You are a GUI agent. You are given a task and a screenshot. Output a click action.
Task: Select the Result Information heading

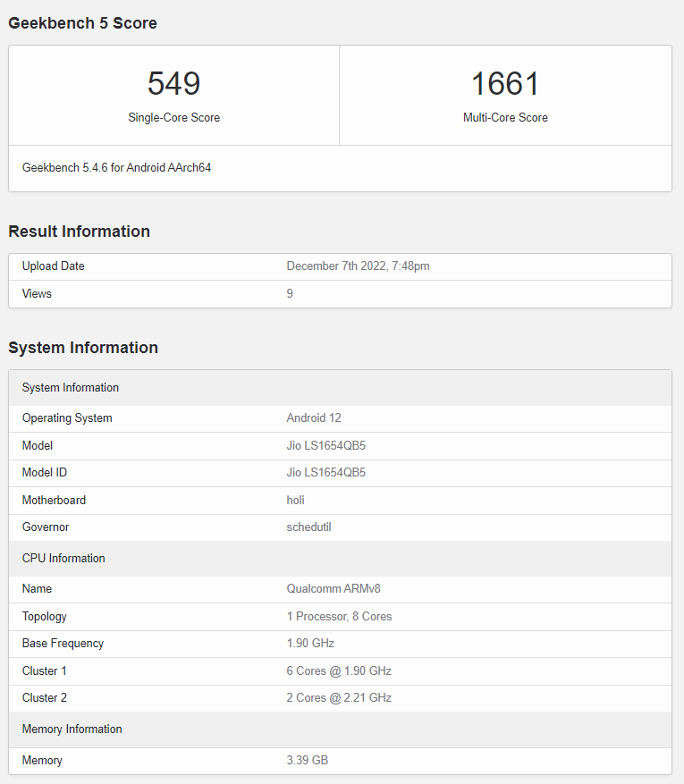tap(79, 232)
